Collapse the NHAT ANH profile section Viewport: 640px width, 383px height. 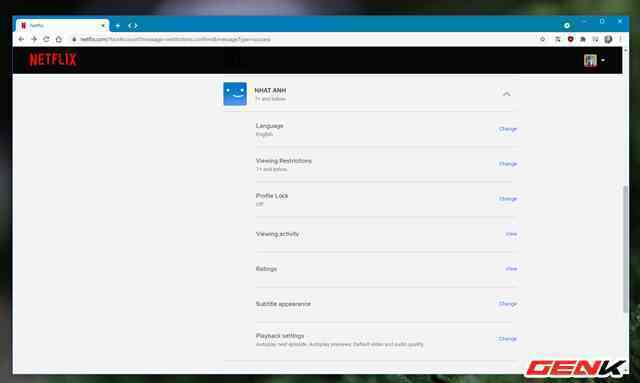506,94
